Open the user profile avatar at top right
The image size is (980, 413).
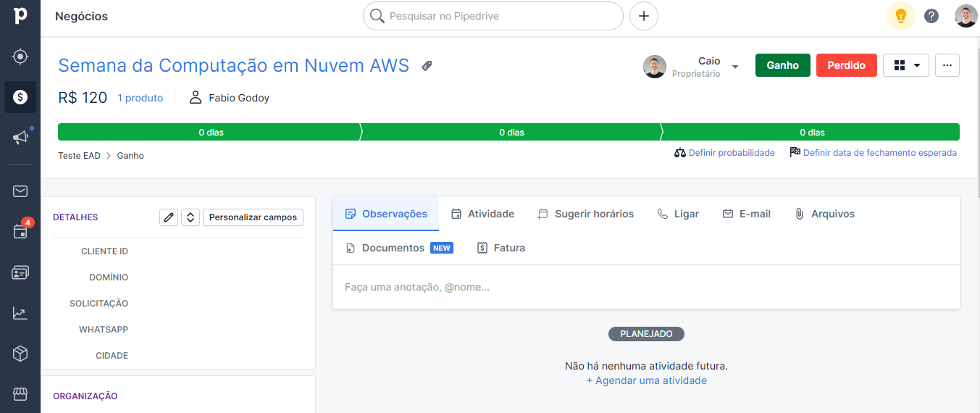(x=966, y=16)
